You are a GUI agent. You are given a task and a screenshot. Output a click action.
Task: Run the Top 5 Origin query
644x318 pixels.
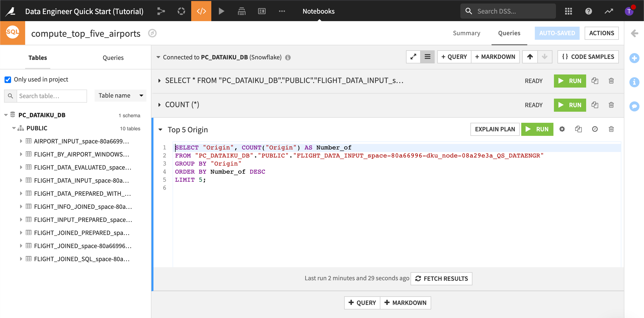tap(537, 129)
